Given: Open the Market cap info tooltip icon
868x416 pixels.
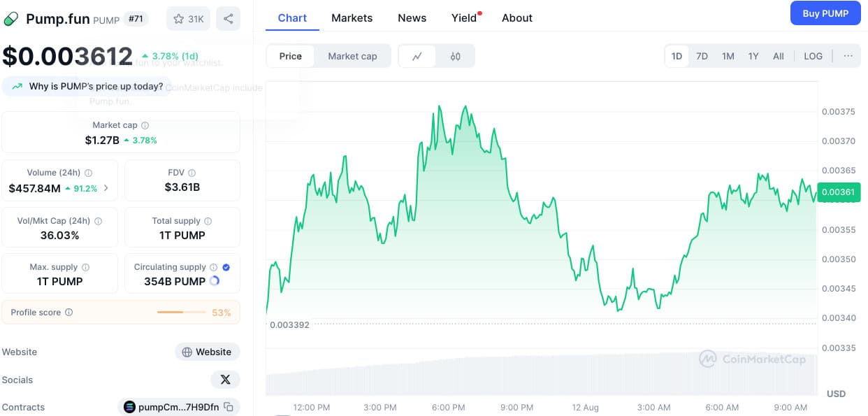Looking at the screenshot, I should tap(145, 125).
